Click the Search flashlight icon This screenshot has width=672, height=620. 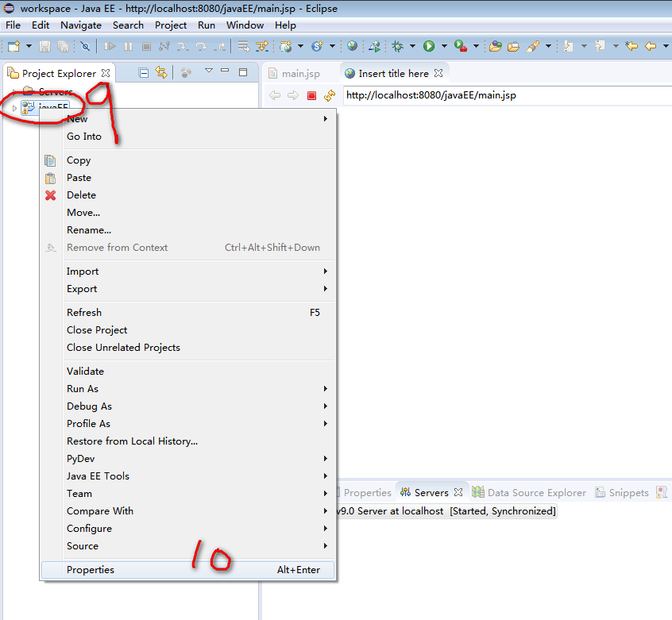point(533,46)
